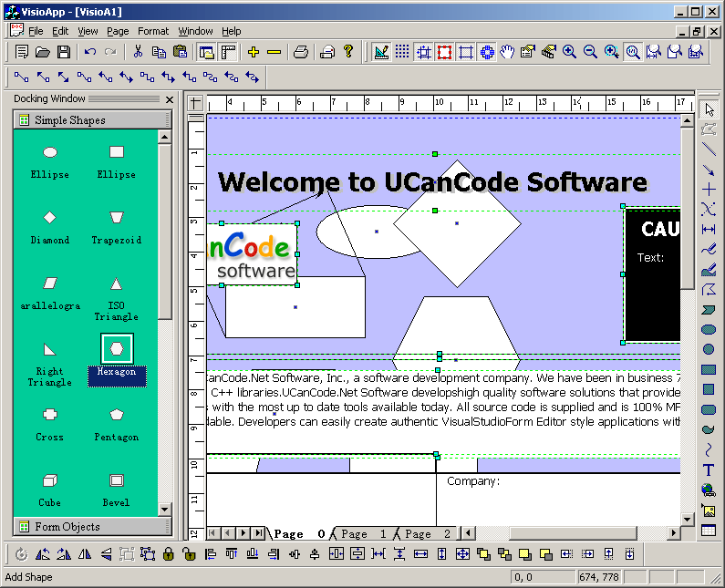725x588 pixels.
Task: Save using the floppy disk icon
Action: (64, 52)
